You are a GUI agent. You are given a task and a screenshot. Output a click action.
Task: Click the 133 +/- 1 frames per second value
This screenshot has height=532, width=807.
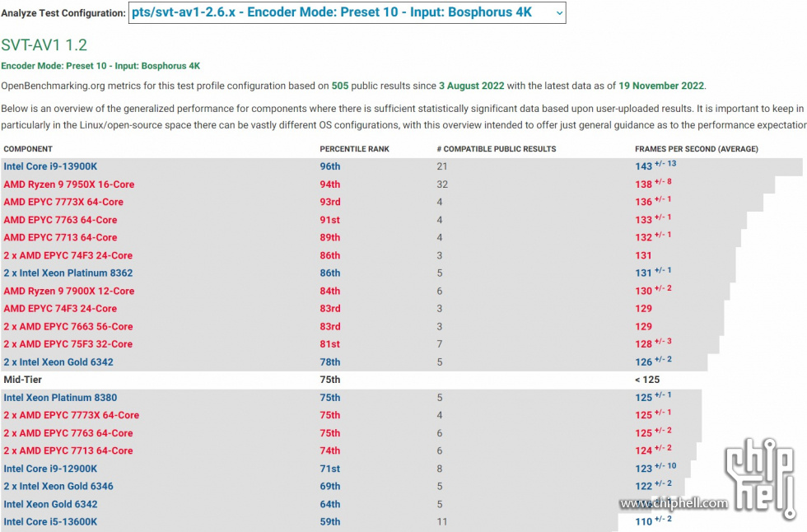(x=653, y=219)
